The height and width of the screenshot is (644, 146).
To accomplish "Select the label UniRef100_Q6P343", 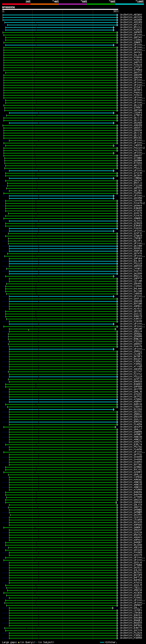I will point(131,37).
